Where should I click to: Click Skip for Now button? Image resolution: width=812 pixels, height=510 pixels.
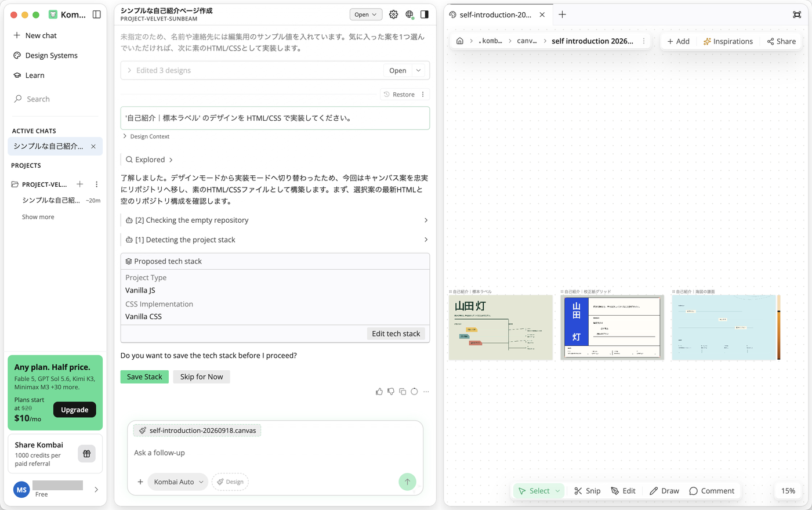(x=201, y=377)
